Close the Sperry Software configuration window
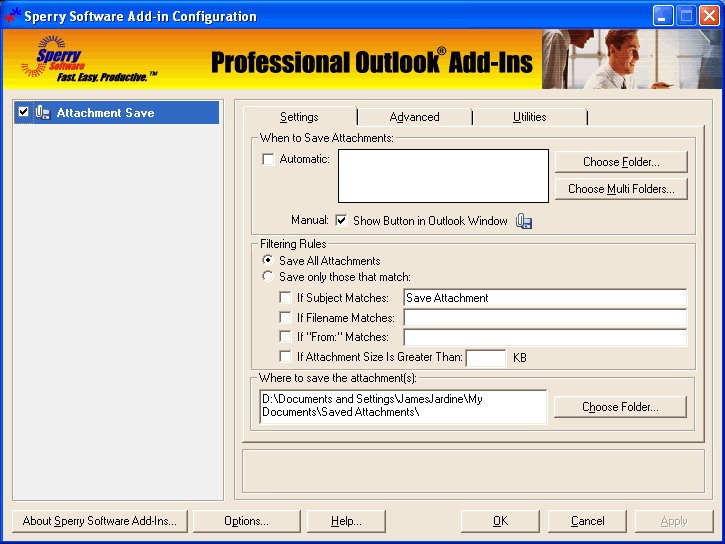The width and height of the screenshot is (725, 544). pyautogui.click(x=709, y=16)
